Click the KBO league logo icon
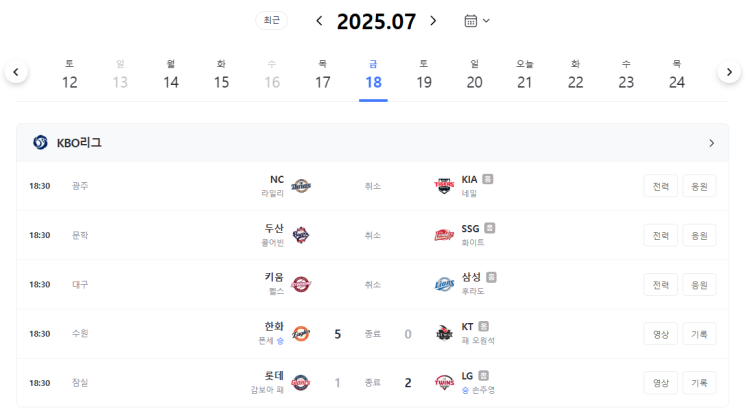750x419 pixels. click(x=40, y=143)
